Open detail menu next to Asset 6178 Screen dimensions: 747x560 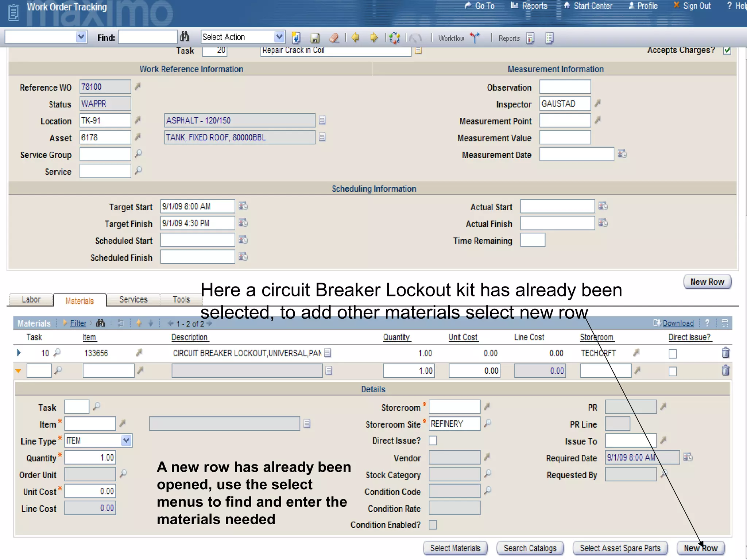138,137
